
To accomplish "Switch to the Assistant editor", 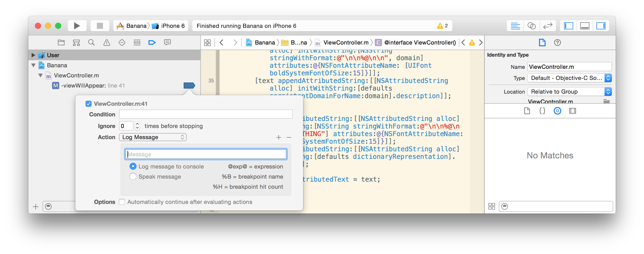I will tap(531, 26).
